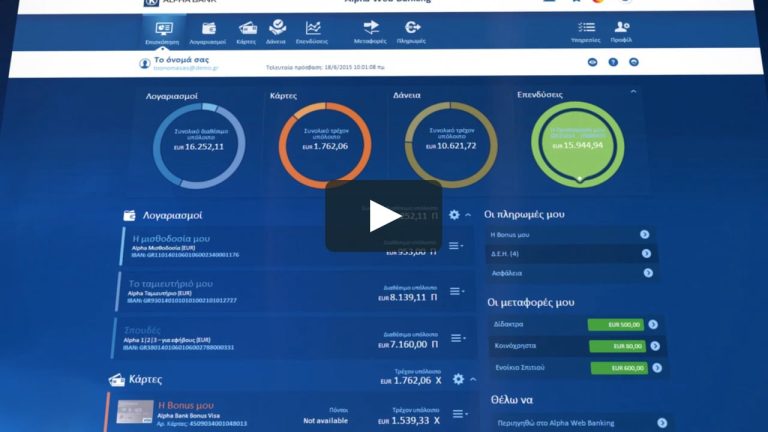Screen dimensions: 768x432
Task: Open the row menu for Το ταμιευτήριό μου
Action: coord(457,291)
